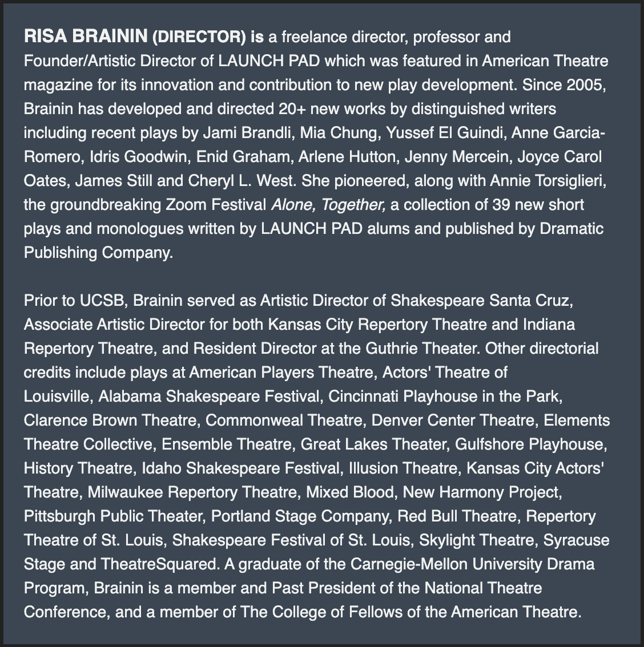Screen dimensions: 644x647
Task: Click the italic title Alone, Together
Action: coord(328,204)
